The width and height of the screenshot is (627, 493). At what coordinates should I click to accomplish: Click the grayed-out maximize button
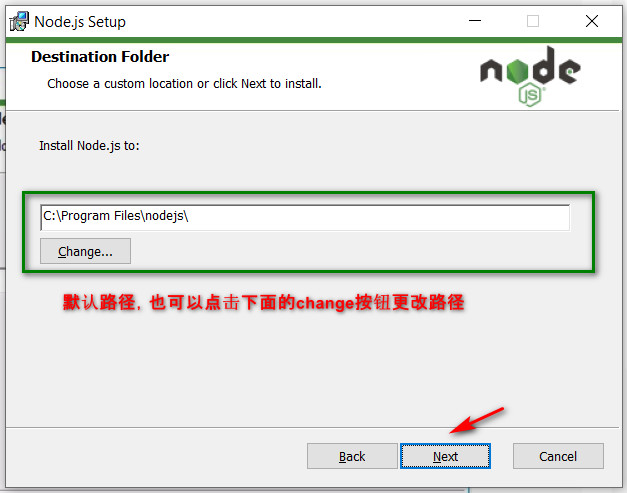click(x=533, y=21)
